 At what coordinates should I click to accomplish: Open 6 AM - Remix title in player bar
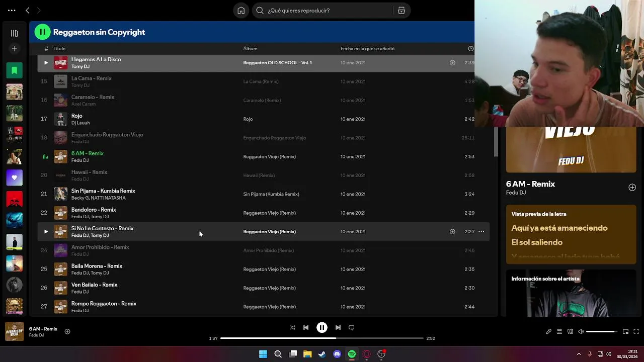tap(43, 329)
